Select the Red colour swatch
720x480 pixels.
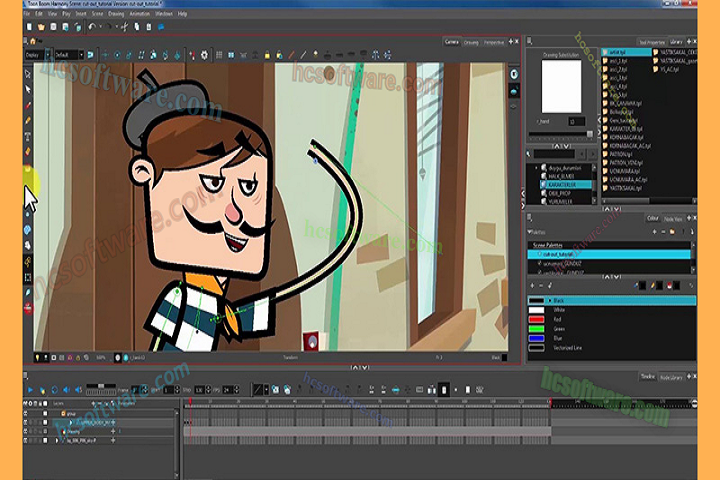point(536,319)
